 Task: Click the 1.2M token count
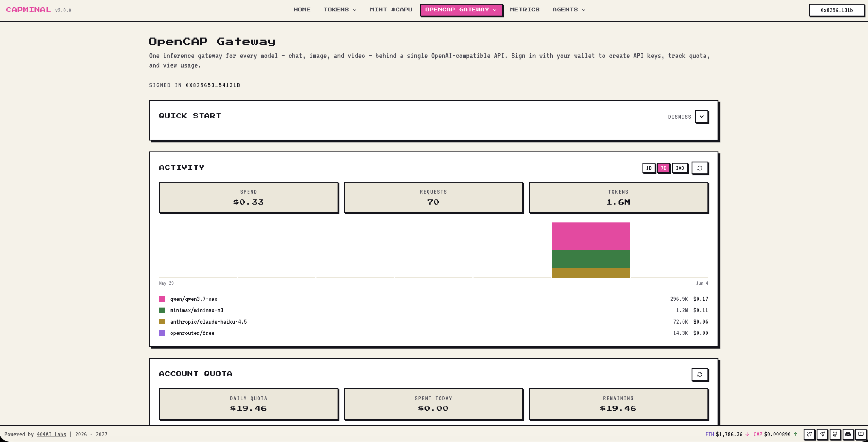[x=682, y=310]
